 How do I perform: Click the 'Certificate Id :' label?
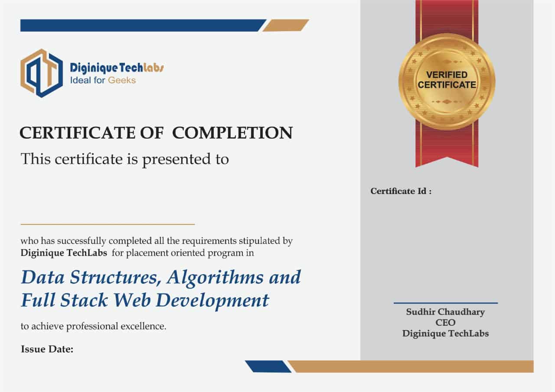click(x=401, y=191)
